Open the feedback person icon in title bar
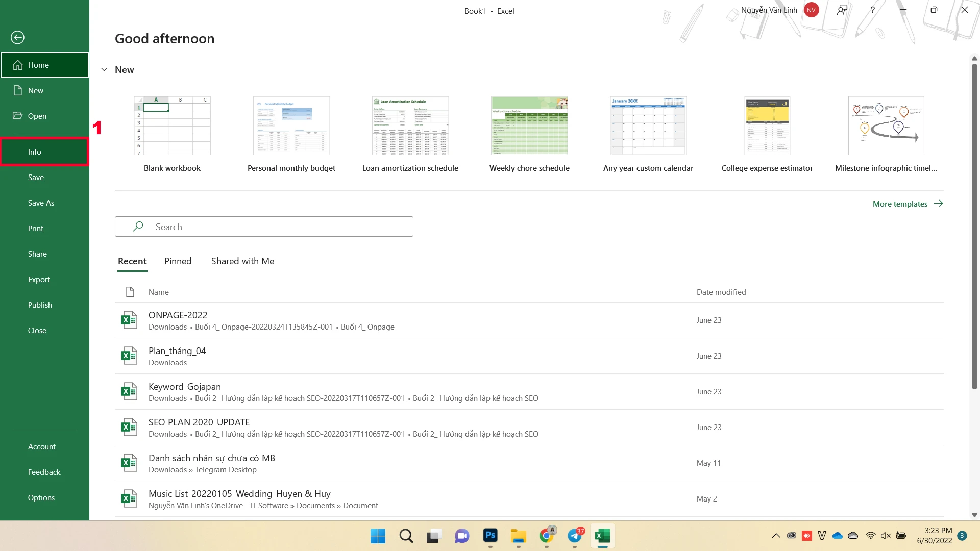The image size is (980, 551). (842, 10)
